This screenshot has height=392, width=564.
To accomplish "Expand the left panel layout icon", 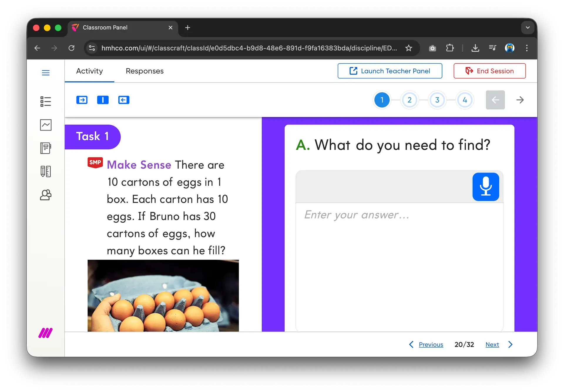I will point(82,100).
